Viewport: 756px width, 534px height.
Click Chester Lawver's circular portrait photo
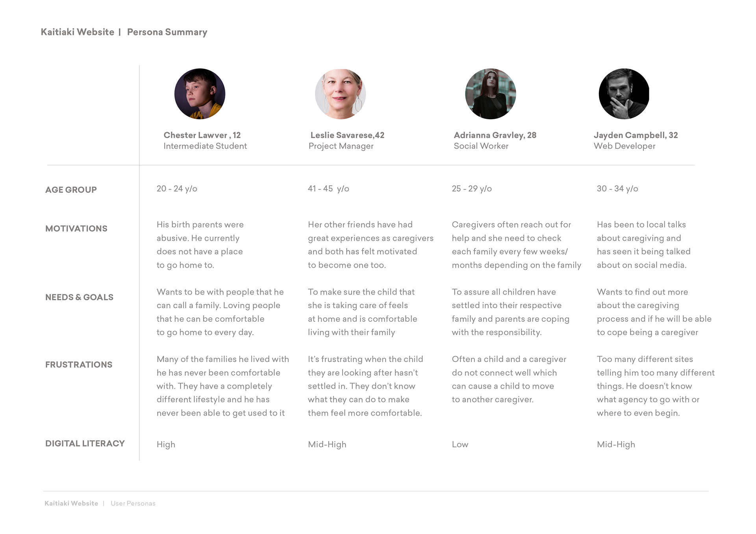coord(200,94)
